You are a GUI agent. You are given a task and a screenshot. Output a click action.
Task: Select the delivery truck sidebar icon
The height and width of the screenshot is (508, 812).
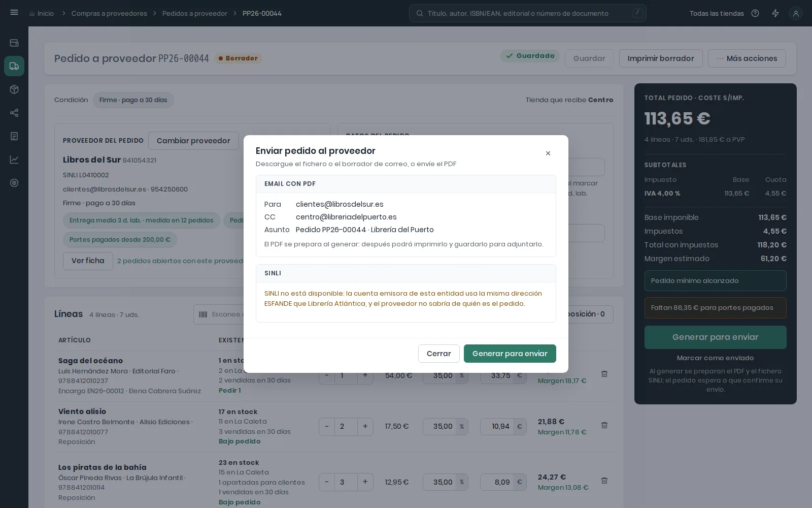pos(14,66)
